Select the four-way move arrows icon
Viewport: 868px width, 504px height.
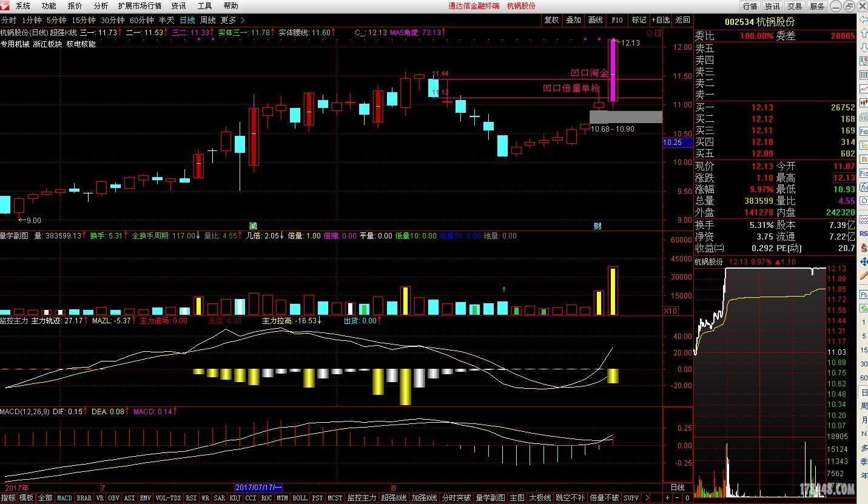click(x=863, y=262)
